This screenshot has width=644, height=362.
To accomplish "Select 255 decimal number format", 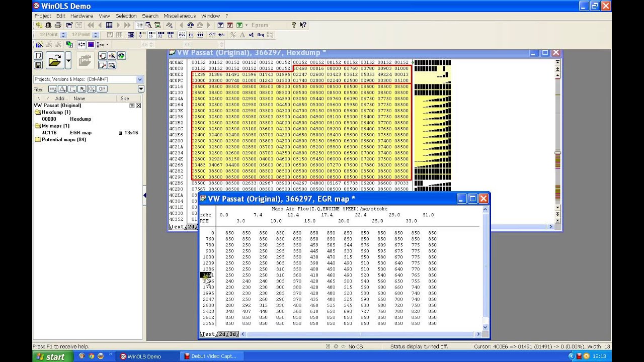I will [182, 35].
